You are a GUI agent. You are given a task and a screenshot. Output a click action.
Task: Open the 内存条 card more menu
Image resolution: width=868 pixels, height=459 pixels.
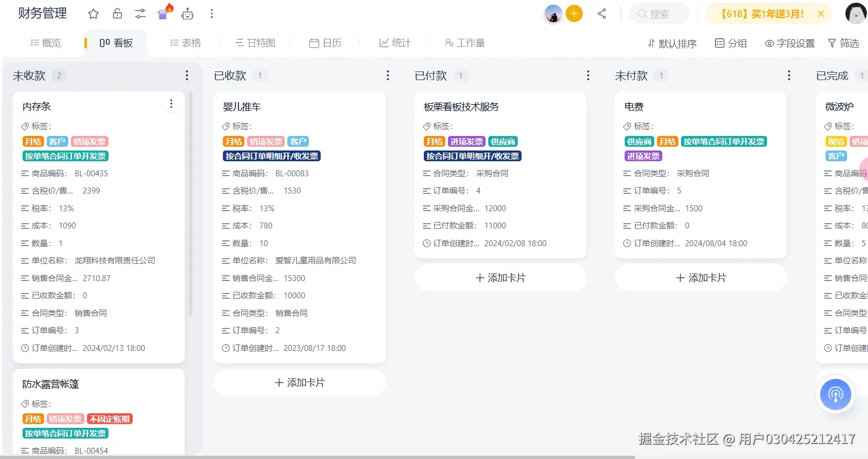point(171,104)
